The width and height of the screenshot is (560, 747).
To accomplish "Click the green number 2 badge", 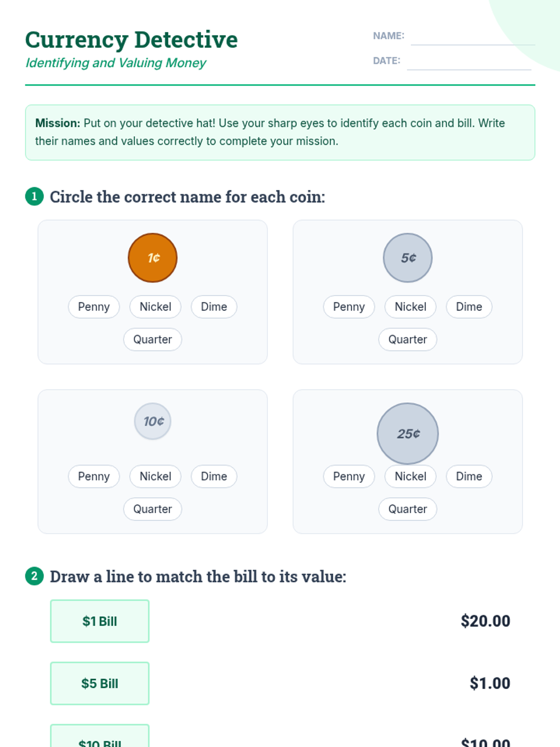I will coord(34,576).
